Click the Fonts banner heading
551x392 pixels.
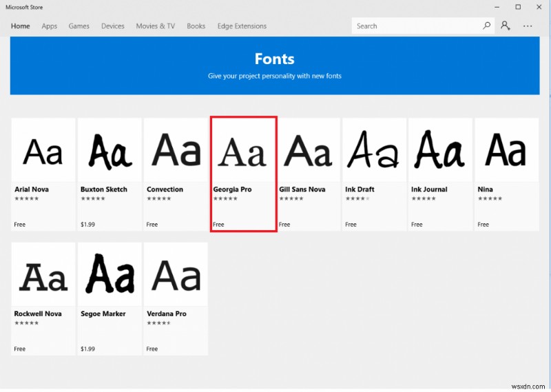tap(274, 59)
